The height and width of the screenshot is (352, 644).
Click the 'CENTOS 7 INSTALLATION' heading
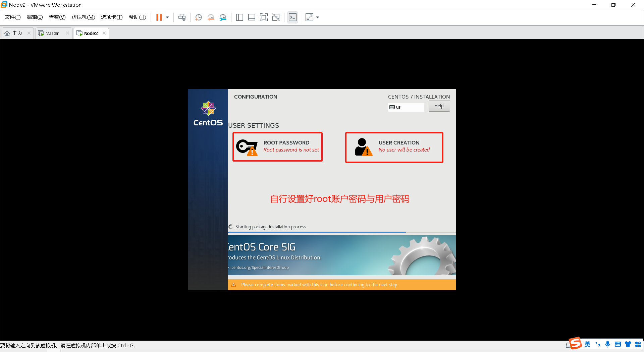point(419,97)
